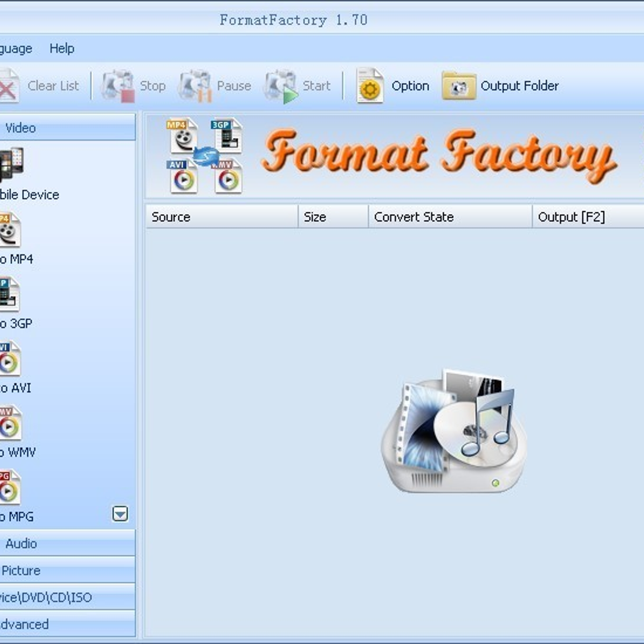Click the Stop button label
The image size is (644, 644).
pos(153,86)
